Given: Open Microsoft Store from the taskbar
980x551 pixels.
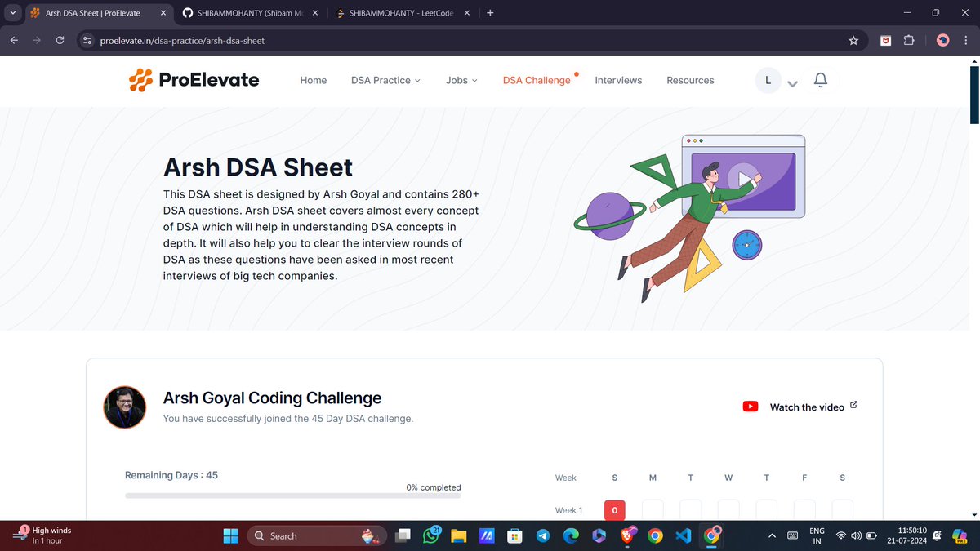Looking at the screenshot, I should 514,535.
